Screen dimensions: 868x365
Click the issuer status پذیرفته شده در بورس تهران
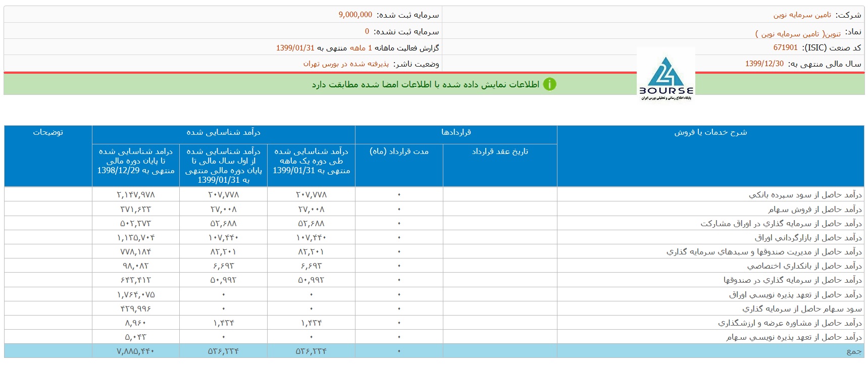pos(346,64)
